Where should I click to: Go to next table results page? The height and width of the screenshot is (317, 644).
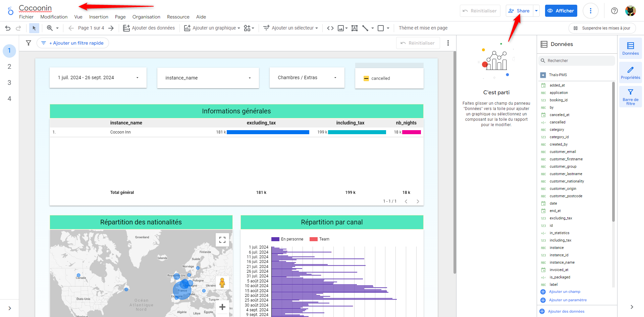click(x=418, y=201)
